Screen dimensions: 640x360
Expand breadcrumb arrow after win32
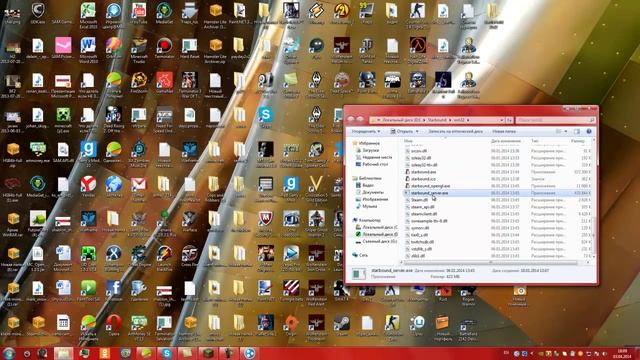[468, 120]
